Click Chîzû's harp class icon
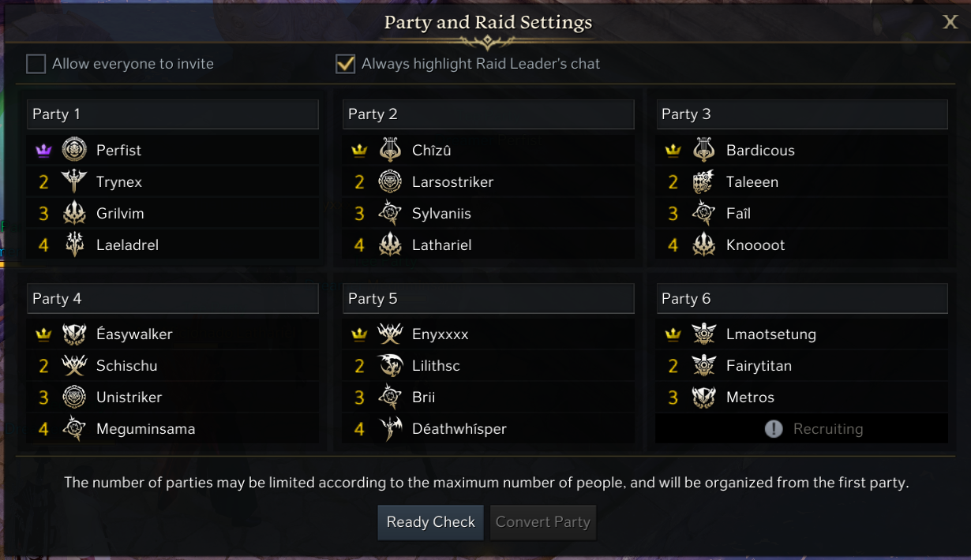Screen dimensions: 971x560 click(390, 150)
